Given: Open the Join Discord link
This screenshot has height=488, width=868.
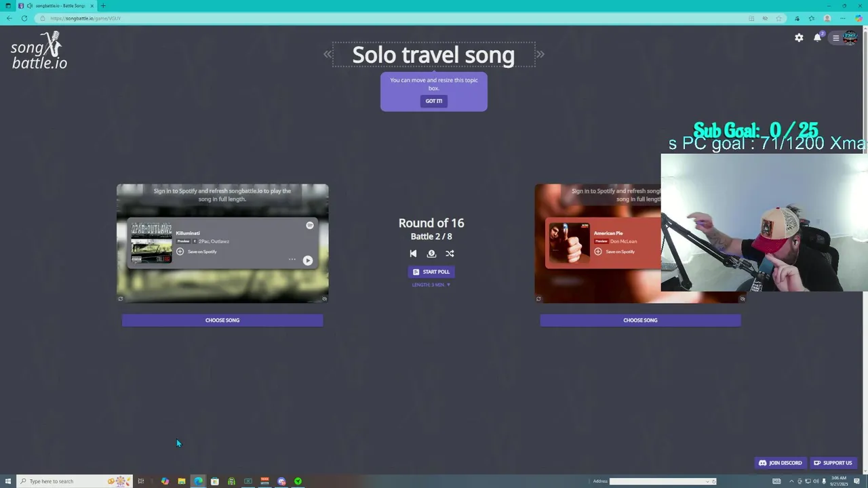Looking at the screenshot, I should pos(781,463).
